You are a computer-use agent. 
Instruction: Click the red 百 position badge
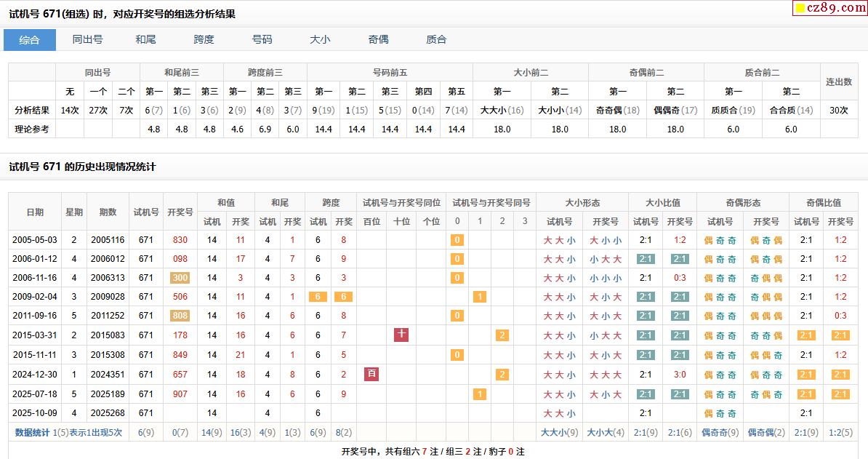pyautogui.click(x=371, y=374)
